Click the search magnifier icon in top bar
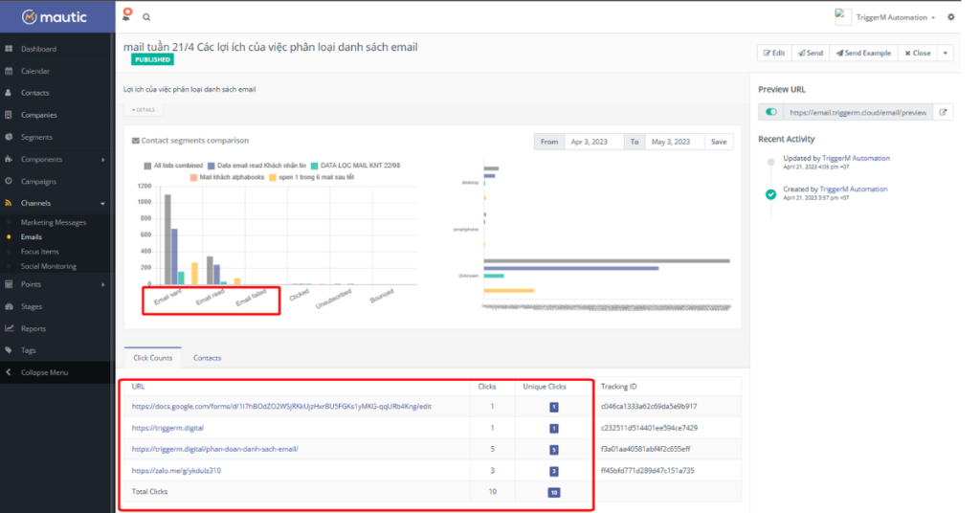 [x=146, y=17]
